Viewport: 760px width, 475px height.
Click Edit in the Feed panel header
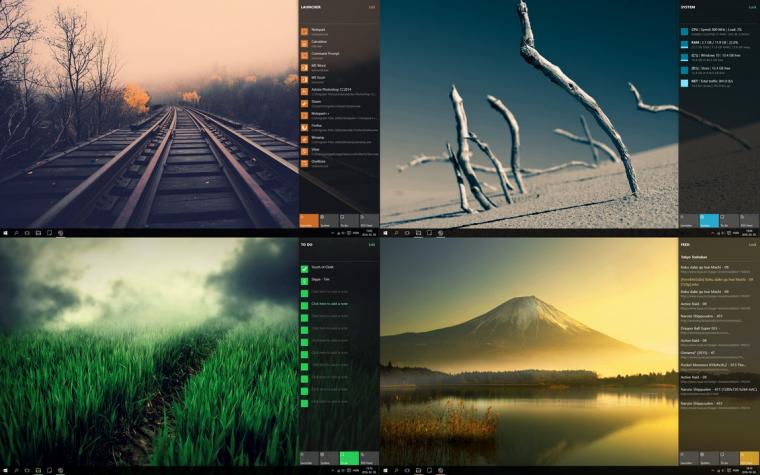[x=752, y=244]
